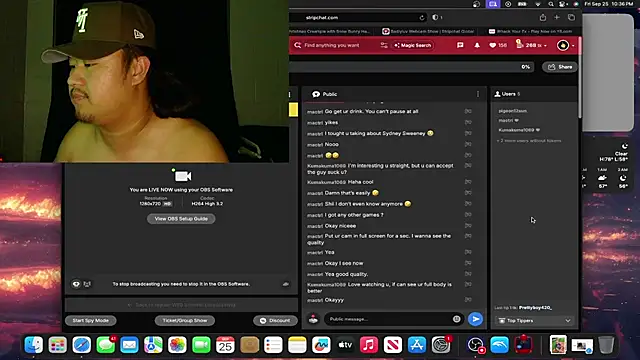Click the chat message 'I got any other games ?'
The image size is (640, 360).
pos(354,215)
